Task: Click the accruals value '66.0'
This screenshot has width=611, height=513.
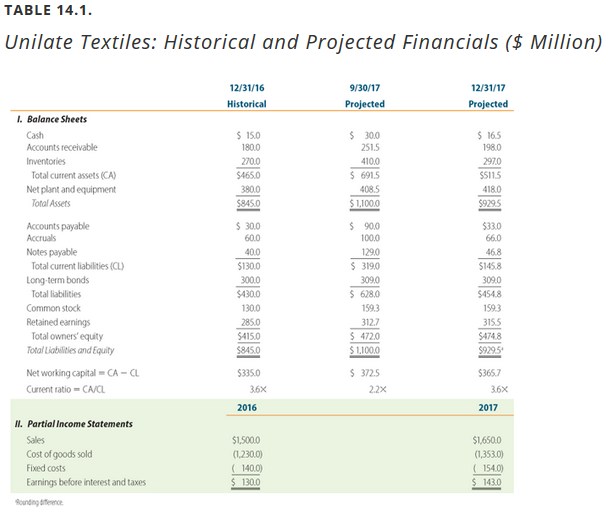Action: click(494, 238)
